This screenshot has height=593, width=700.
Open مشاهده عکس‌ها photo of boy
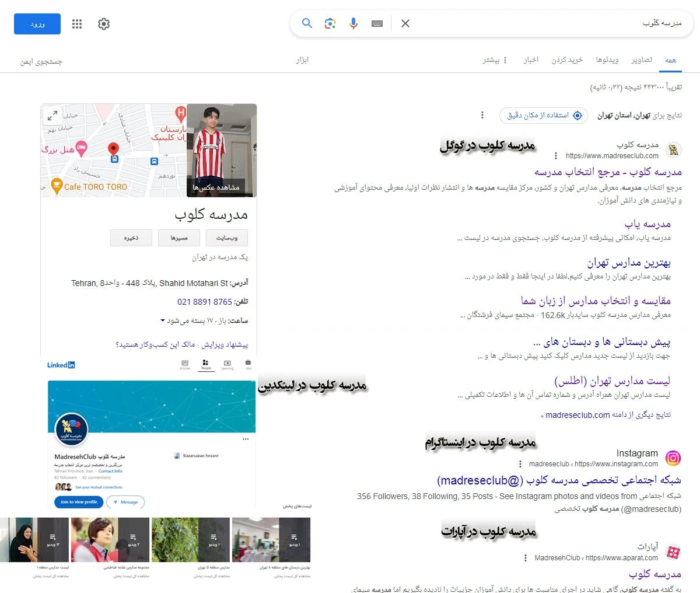click(222, 151)
